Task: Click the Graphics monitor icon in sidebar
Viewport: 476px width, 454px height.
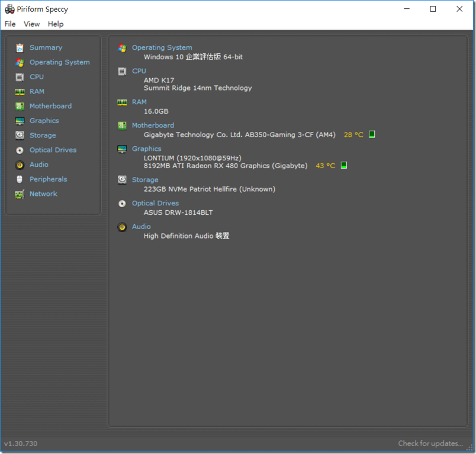Action: [x=20, y=121]
